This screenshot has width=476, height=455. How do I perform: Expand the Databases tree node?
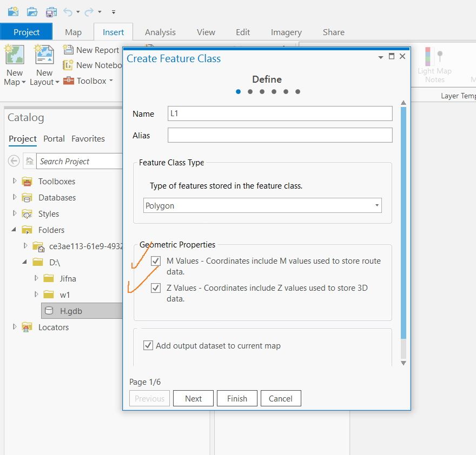15,197
